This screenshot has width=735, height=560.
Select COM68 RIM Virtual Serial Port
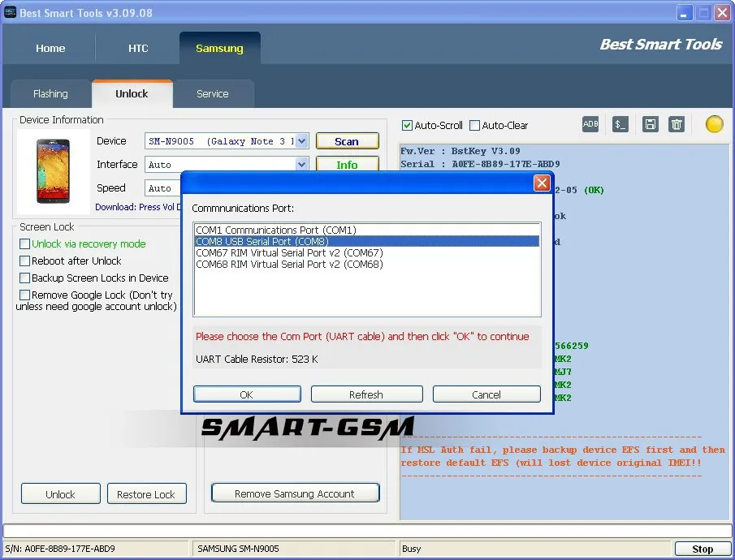[x=366, y=264]
